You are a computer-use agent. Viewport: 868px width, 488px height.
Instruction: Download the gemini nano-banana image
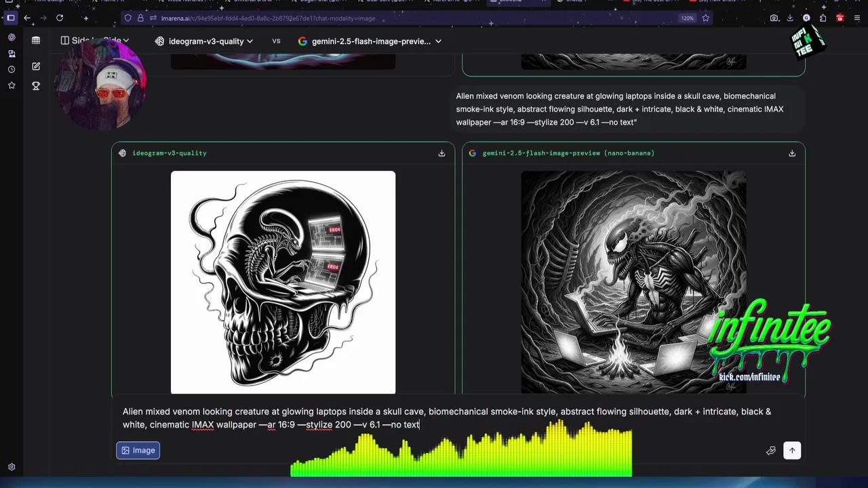(792, 153)
